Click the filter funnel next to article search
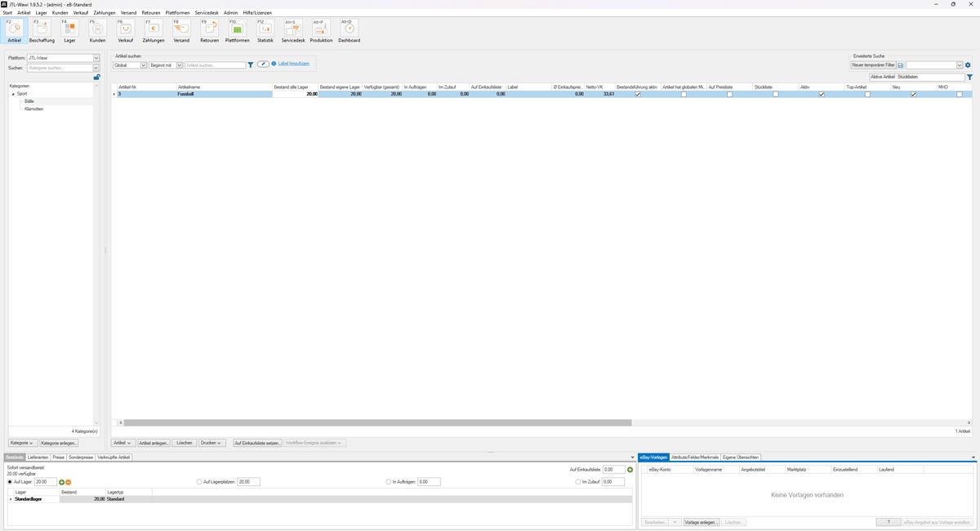 [251, 65]
